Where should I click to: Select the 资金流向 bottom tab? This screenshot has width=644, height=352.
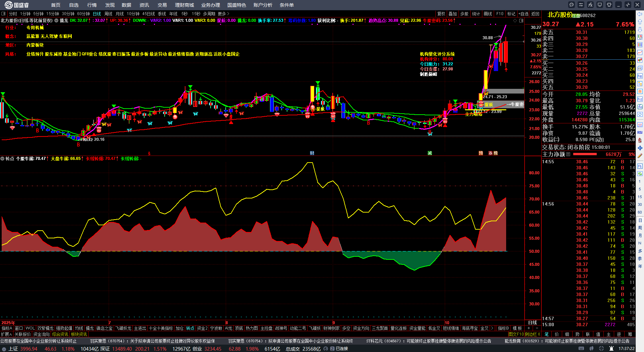click(x=41, y=334)
